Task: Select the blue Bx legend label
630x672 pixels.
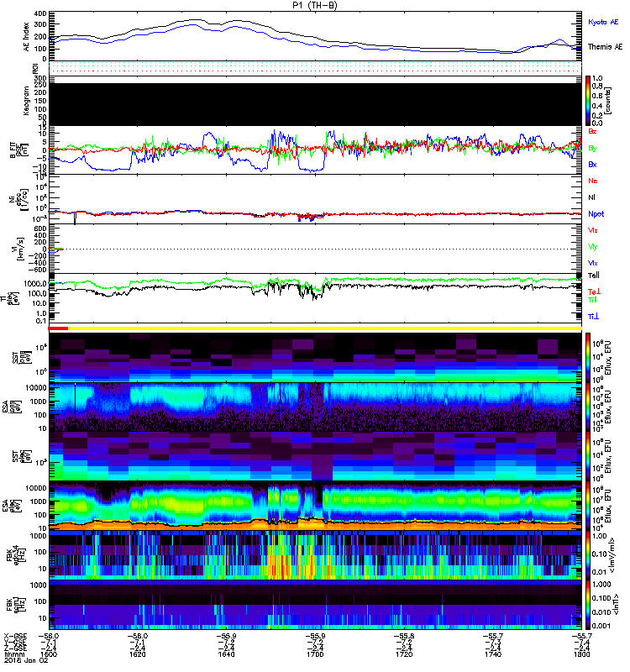Action: [x=592, y=165]
